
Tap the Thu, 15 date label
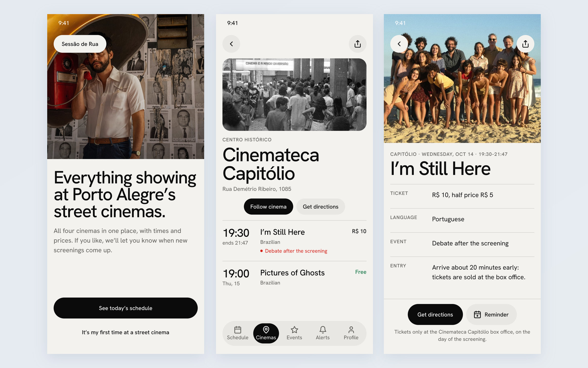(x=231, y=283)
